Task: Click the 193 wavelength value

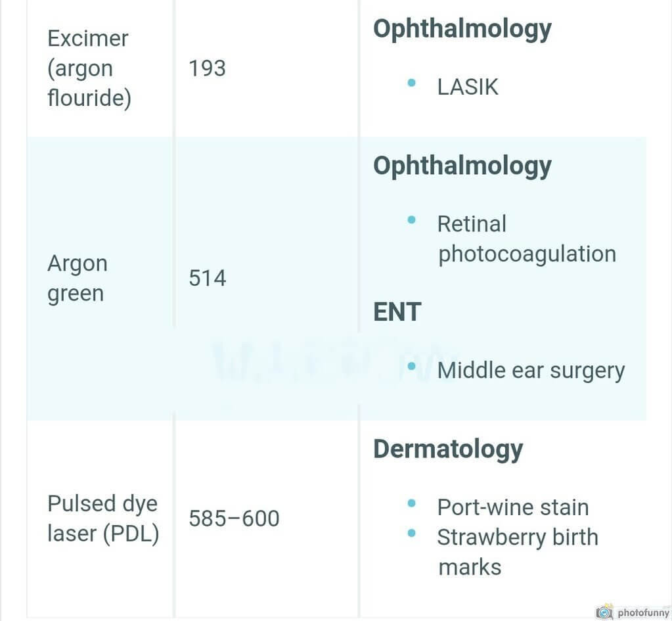Action: (x=207, y=68)
